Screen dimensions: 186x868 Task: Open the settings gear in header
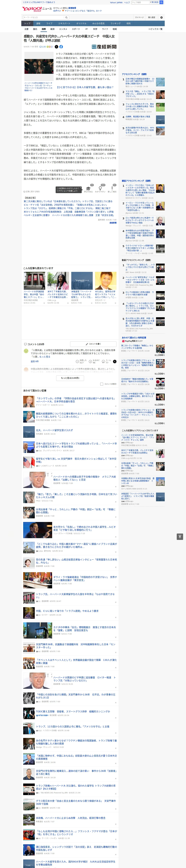(161, 17)
